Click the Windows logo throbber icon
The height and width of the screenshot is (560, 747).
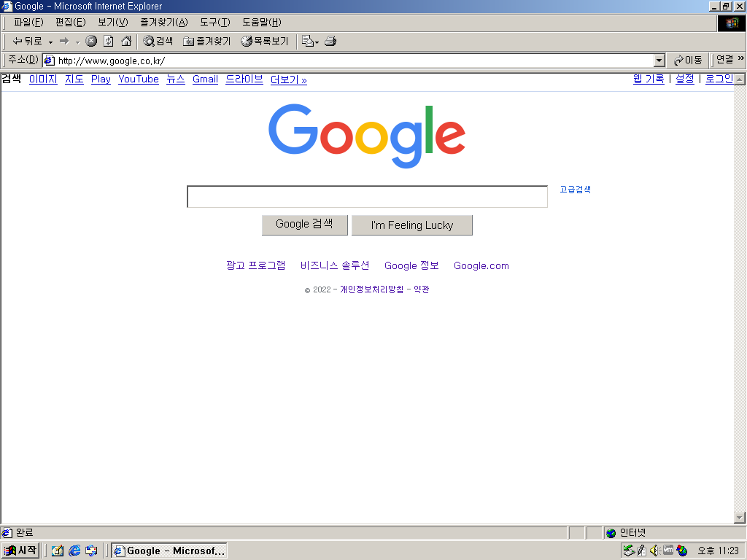coord(732,23)
